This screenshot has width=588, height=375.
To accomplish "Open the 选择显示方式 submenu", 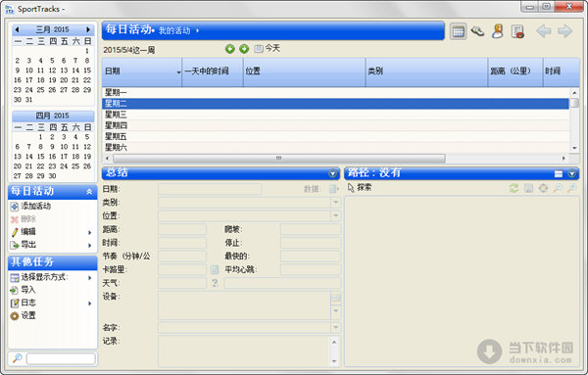I will pyautogui.click(x=51, y=277).
